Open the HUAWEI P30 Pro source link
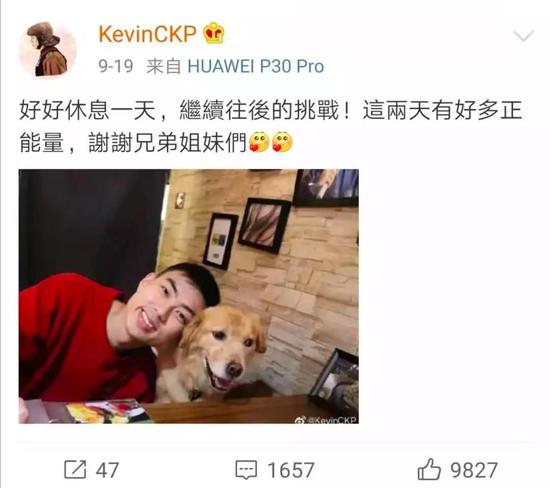Screen dimensions: 550x488 coord(256,66)
